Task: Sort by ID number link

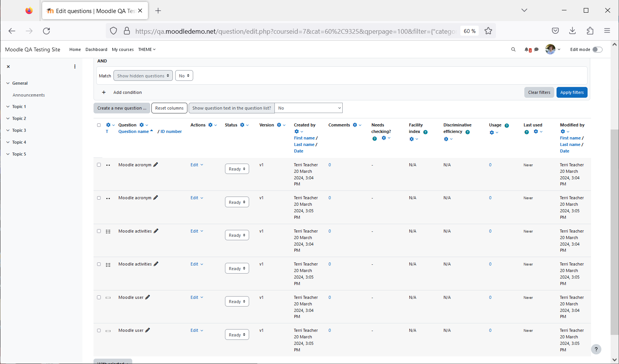Action: pos(171,131)
